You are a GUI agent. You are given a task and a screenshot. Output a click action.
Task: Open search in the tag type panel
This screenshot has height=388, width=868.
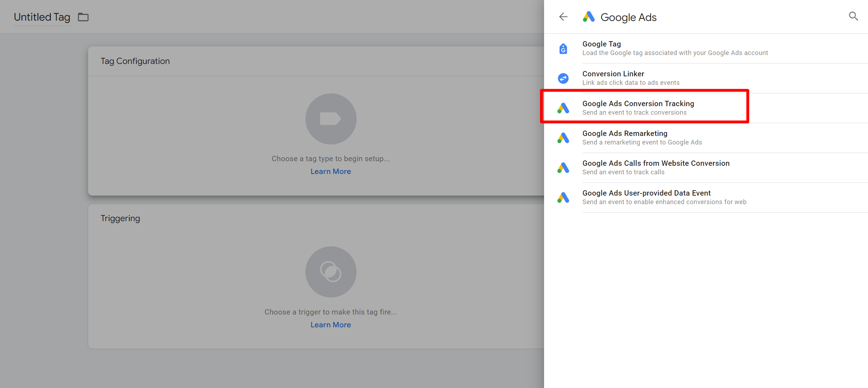point(853,16)
